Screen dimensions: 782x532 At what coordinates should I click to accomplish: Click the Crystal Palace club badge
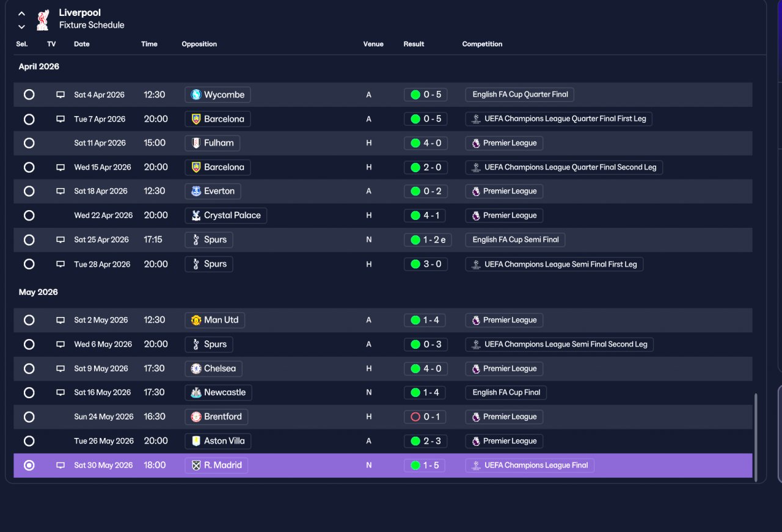coord(196,216)
